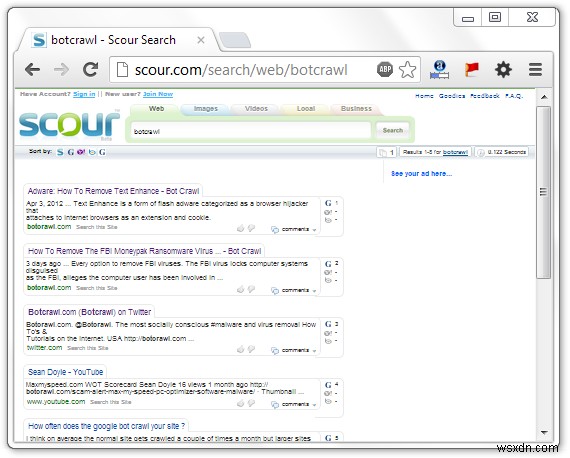Expand comments on Text Enhance result
The image size is (570, 458).
coord(294,229)
